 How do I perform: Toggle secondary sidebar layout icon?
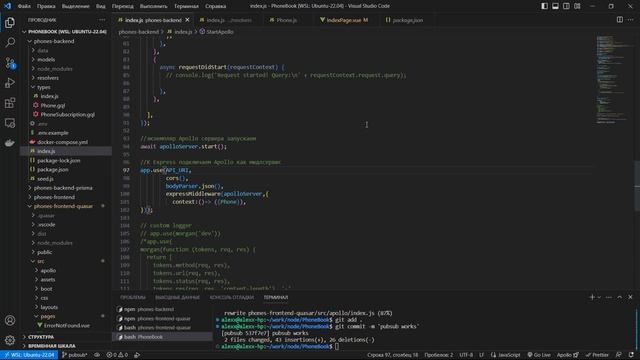567,6
